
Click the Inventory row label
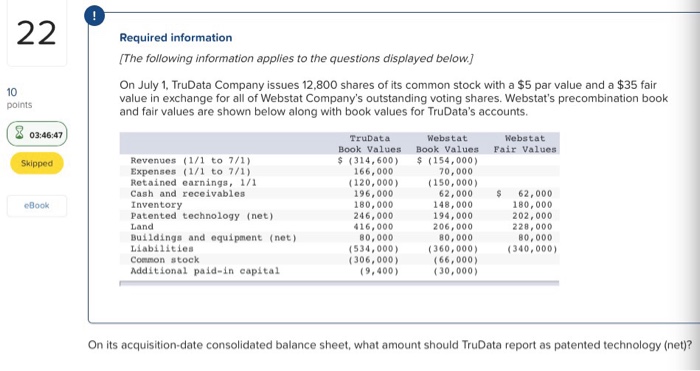pyautogui.click(x=156, y=205)
